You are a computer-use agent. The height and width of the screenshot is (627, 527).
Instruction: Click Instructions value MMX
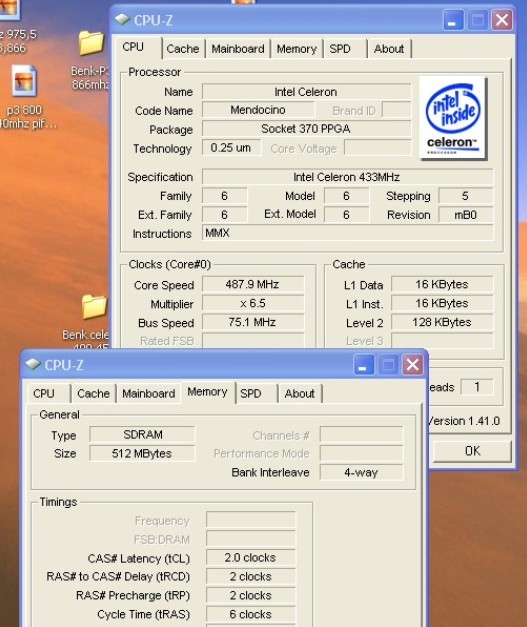click(x=347, y=233)
